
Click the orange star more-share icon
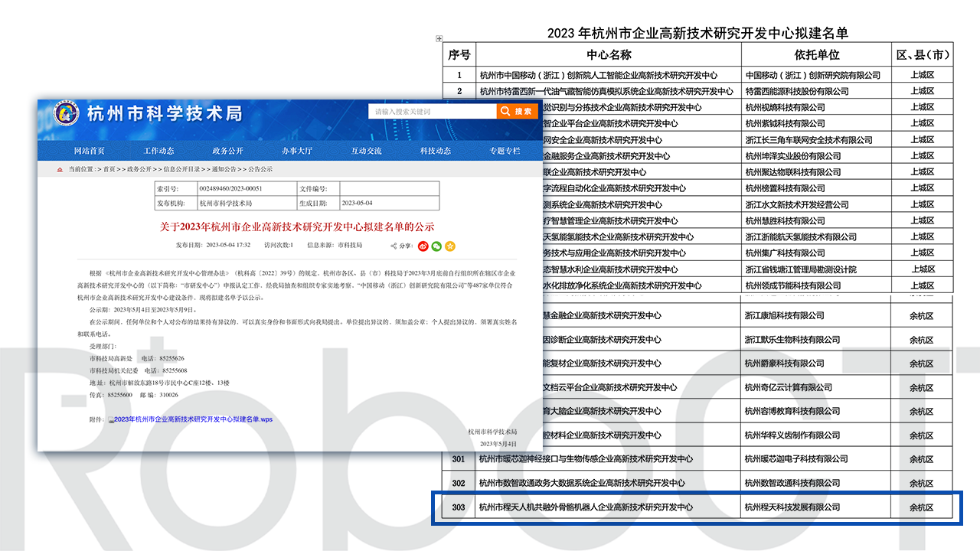(x=450, y=246)
